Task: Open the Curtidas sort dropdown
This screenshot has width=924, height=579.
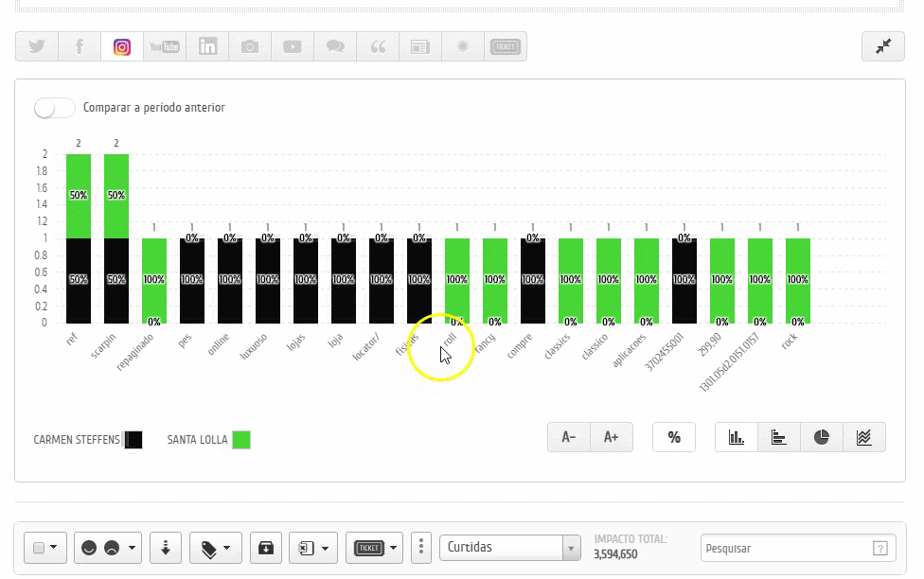Action: 509,547
